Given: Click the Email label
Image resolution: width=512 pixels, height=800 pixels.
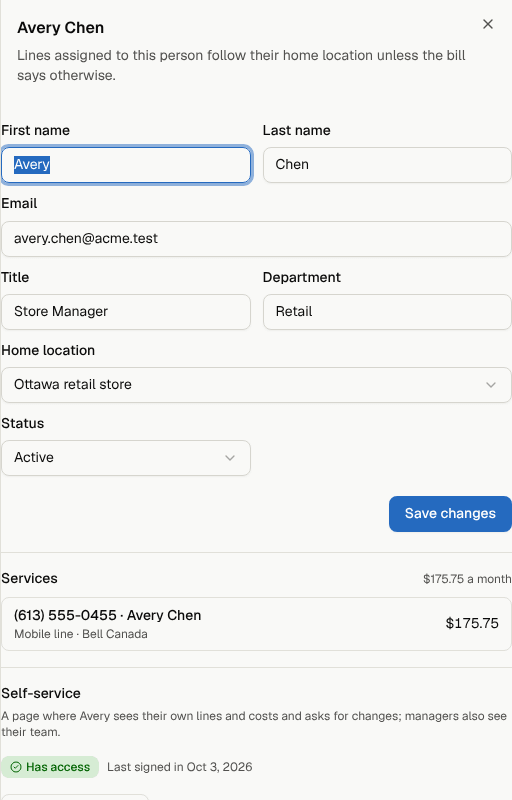Looking at the screenshot, I should click(19, 204).
